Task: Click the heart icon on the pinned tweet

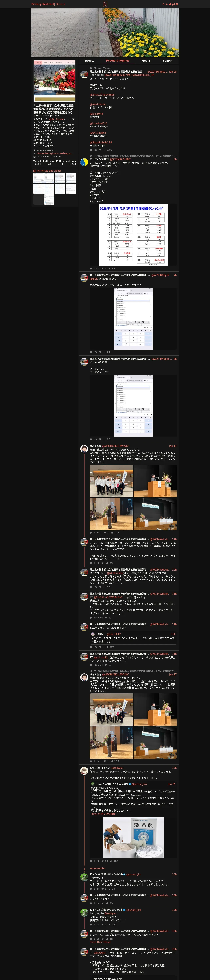Action: click(100, 150)
